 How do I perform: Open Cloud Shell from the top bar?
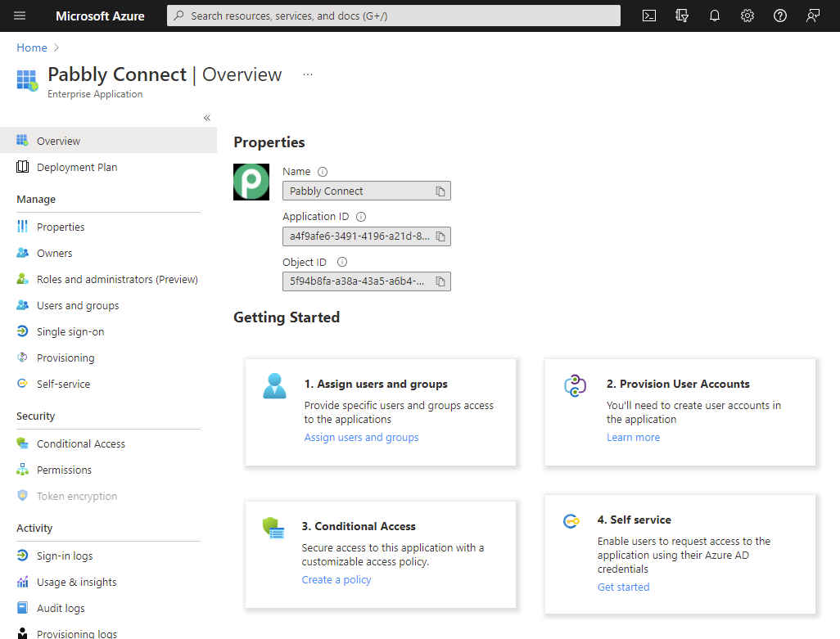pyautogui.click(x=648, y=16)
